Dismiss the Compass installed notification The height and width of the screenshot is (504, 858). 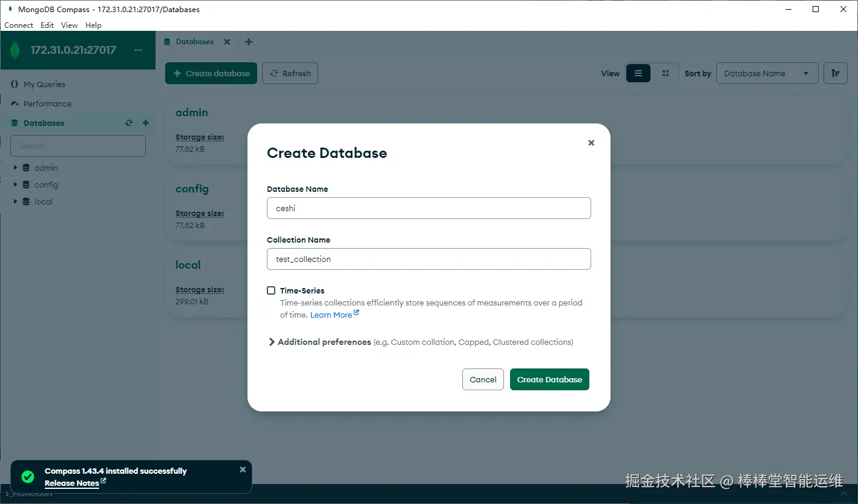coord(243,470)
